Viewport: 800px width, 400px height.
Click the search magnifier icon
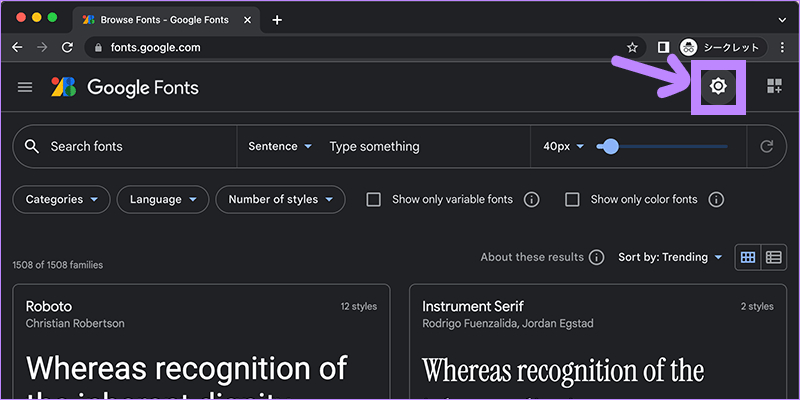coord(32,146)
